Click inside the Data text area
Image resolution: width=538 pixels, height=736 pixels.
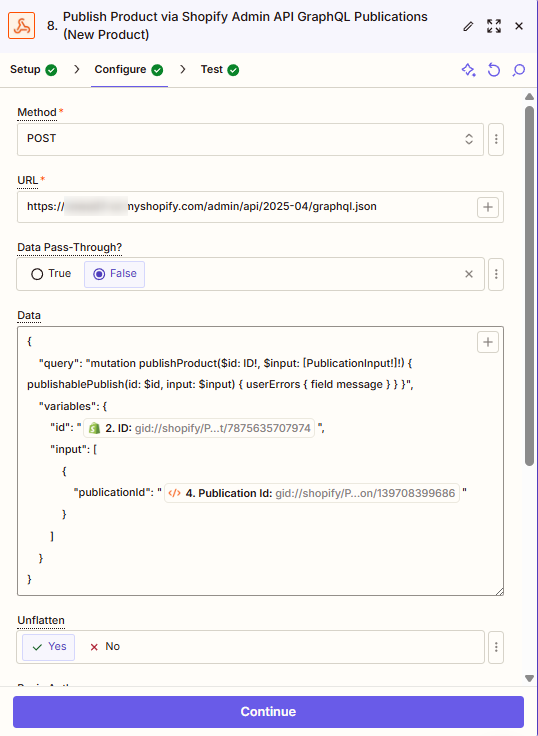[x=261, y=461]
